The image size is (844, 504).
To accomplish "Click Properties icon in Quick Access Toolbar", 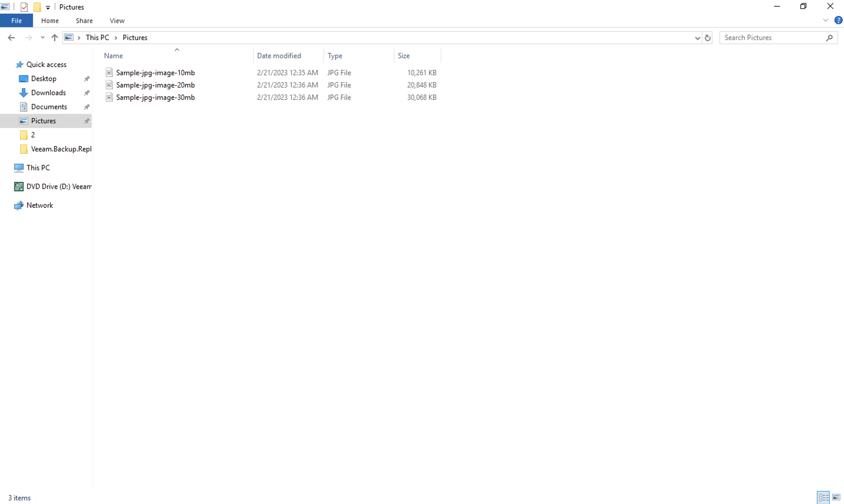I will click(24, 7).
